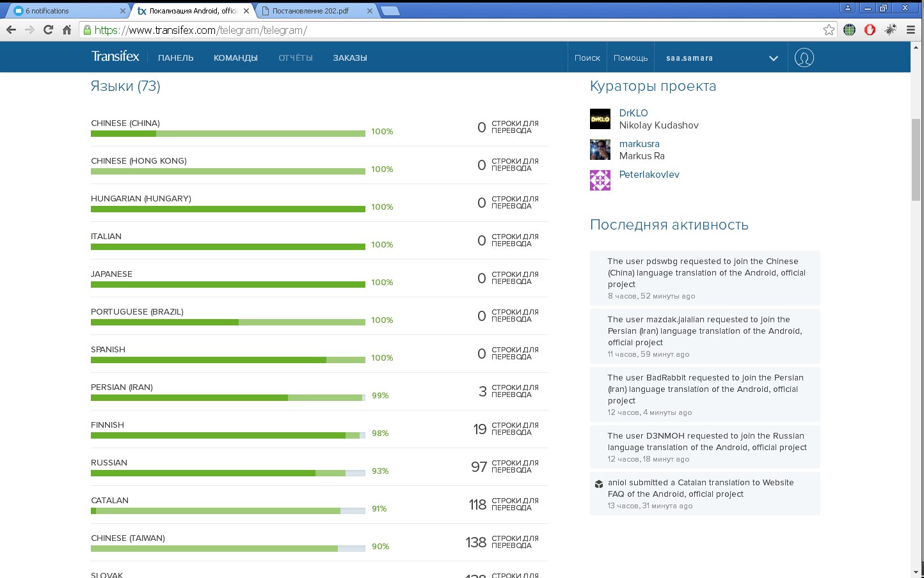
Task: Select the Catalan language
Action: click(x=109, y=501)
